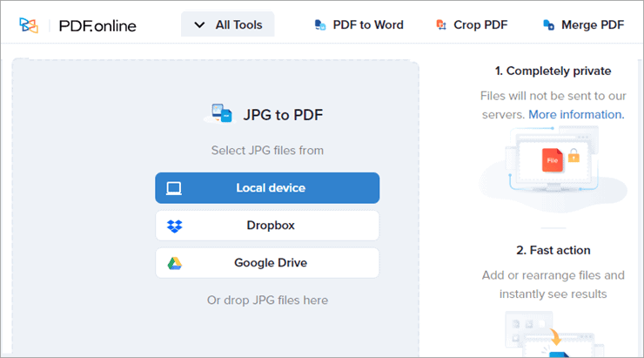Click the 'Or drop JPG files here' text

pyautogui.click(x=267, y=301)
